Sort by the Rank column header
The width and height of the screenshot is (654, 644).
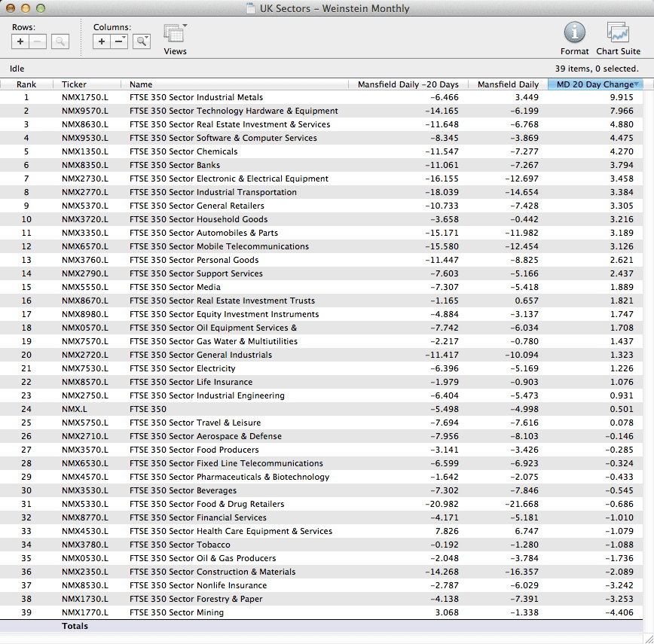click(26, 84)
